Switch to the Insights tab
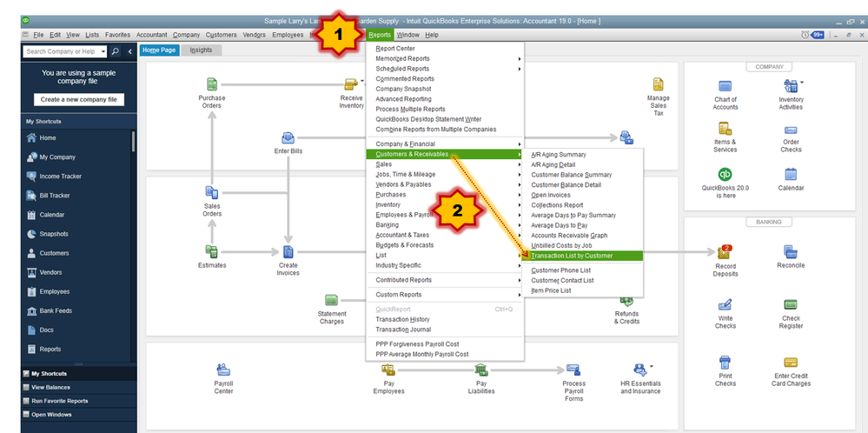The image size is (868, 433). point(201,50)
